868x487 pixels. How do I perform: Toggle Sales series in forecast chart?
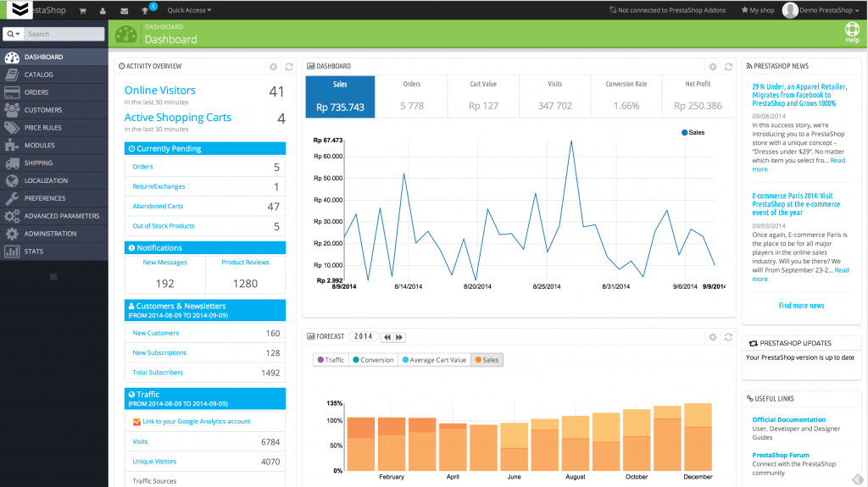click(487, 360)
